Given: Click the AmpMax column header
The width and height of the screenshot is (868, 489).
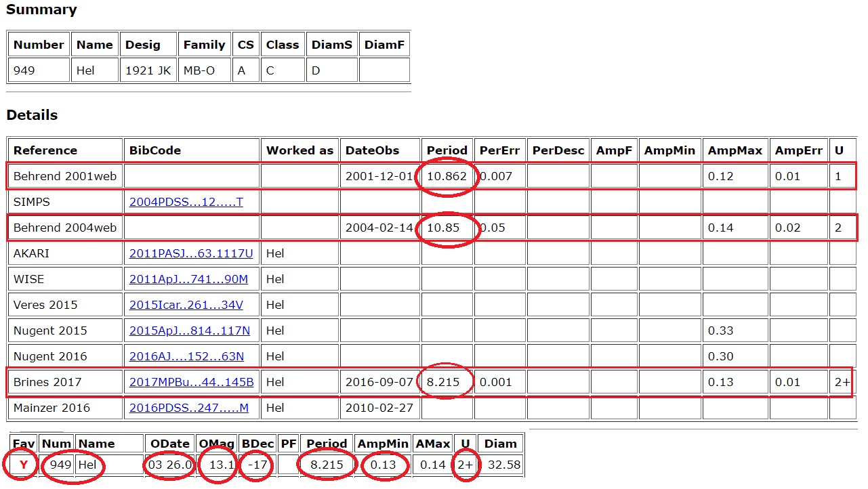Looking at the screenshot, I should 735,150.
